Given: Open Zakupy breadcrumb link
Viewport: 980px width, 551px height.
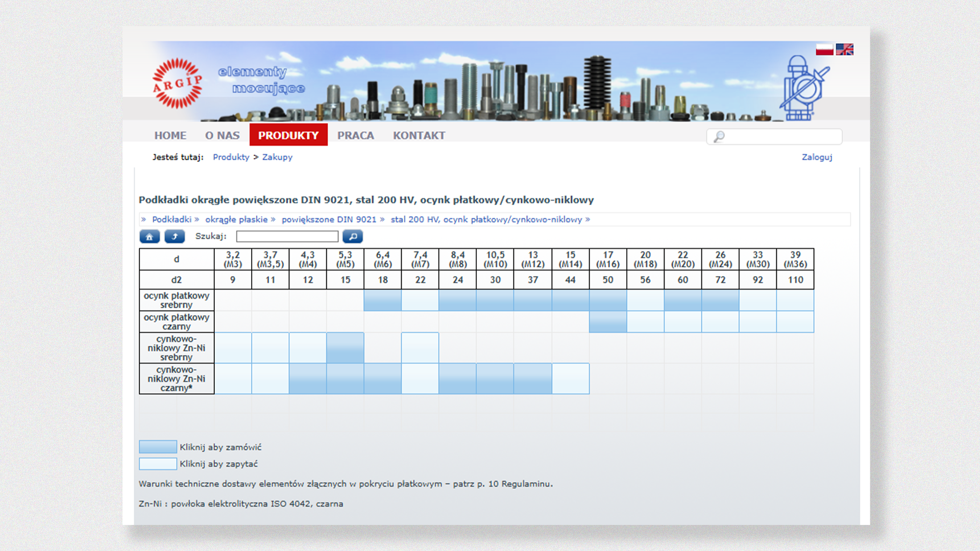Looking at the screenshot, I should click(x=277, y=157).
